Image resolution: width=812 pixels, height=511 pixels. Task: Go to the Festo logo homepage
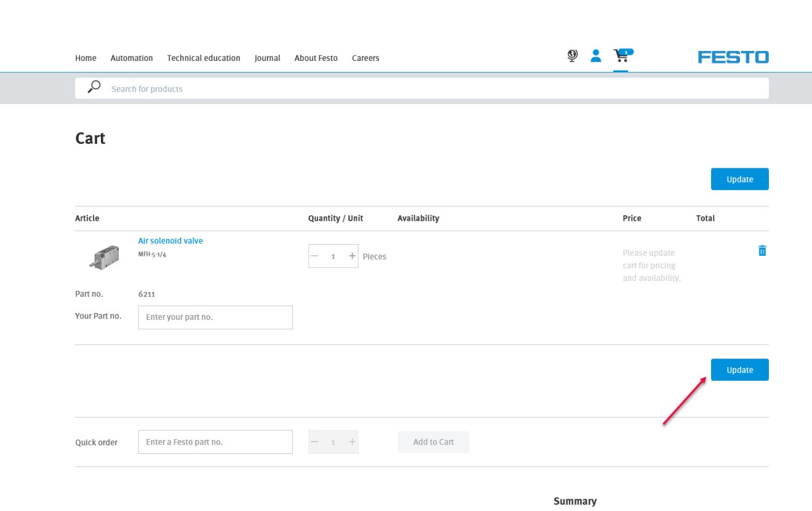733,57
